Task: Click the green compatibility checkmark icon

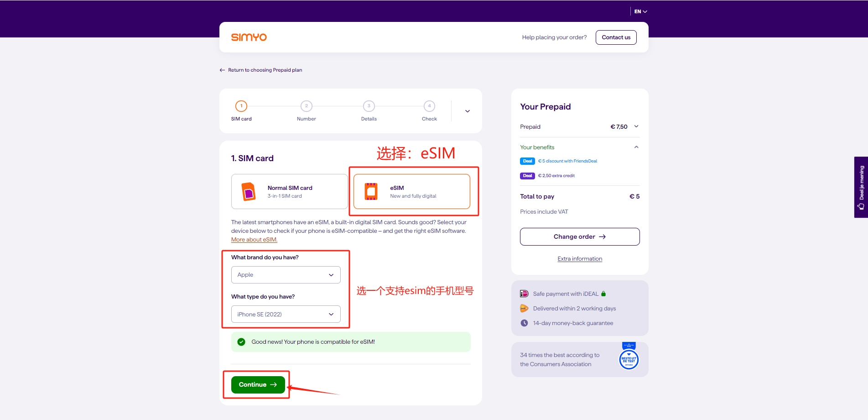Action: [241, 342]
